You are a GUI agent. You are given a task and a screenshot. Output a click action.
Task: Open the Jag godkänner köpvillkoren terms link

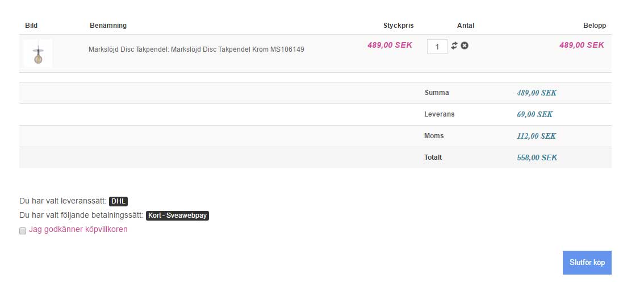(78, 230)
